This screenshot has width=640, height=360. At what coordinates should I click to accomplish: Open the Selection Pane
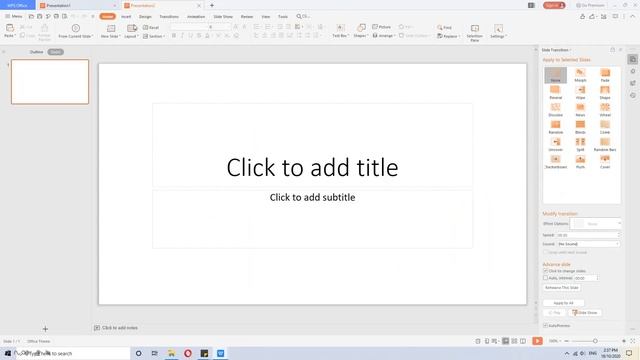coord(474,33)
